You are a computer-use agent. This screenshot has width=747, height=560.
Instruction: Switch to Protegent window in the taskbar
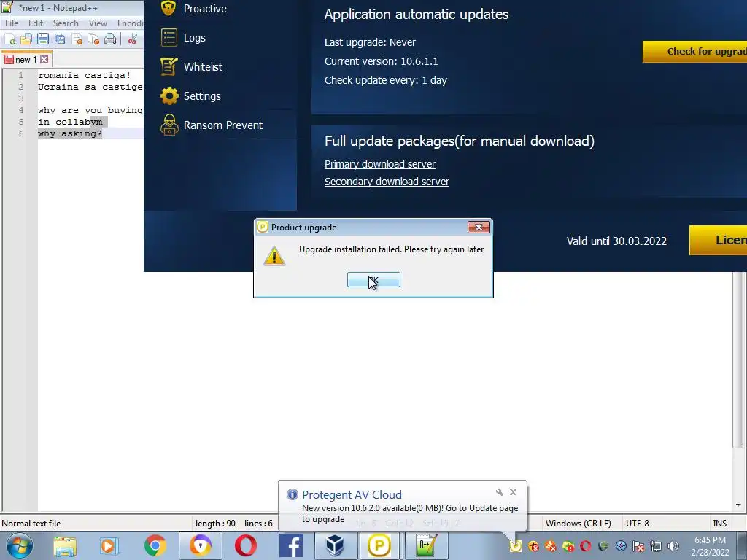click(379, 545)
